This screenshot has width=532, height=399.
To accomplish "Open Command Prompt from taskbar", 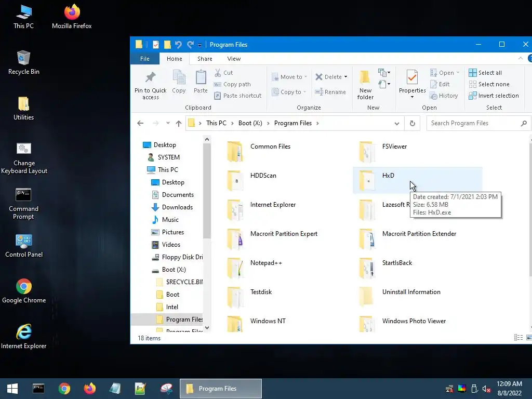I will (38, 389).
